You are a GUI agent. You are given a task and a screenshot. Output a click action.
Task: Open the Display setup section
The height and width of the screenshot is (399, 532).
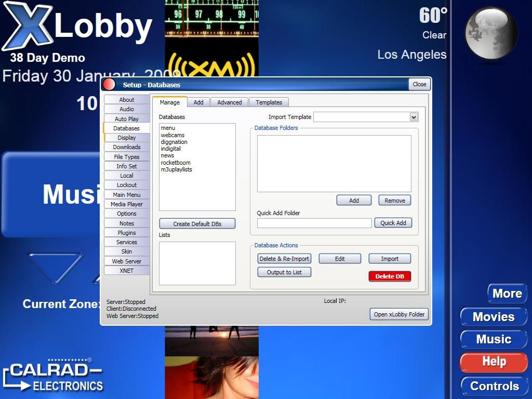coord(127,137)
